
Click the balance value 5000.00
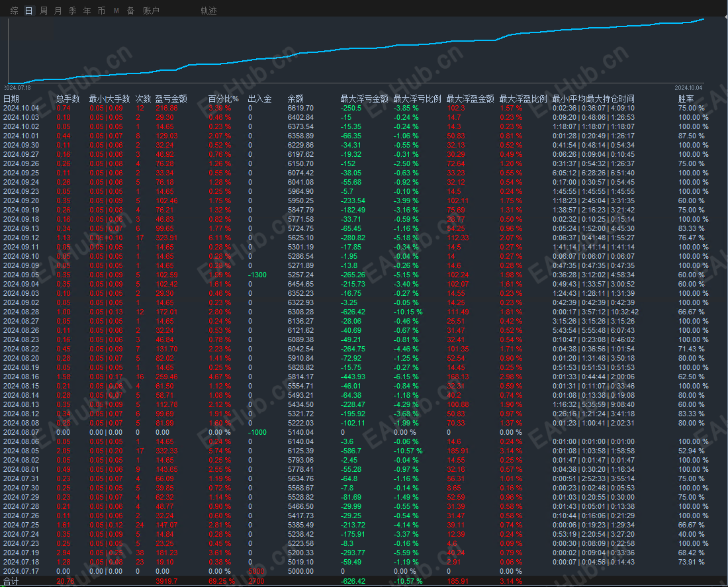tap(300, 571)
